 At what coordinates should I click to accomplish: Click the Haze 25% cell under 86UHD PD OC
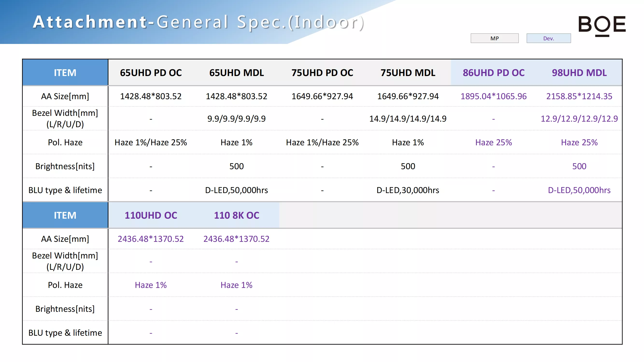coord(494,142)
